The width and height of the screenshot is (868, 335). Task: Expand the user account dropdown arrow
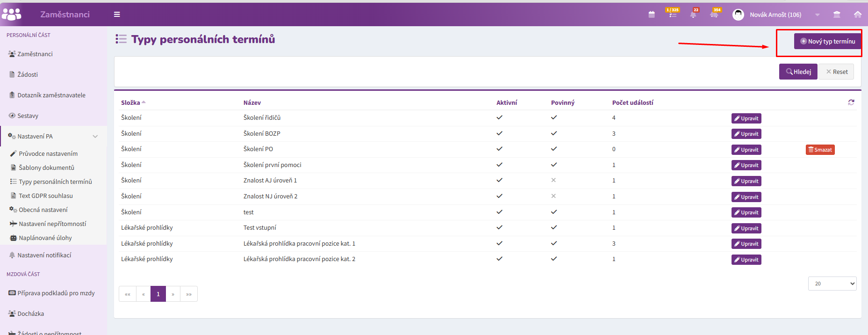tap(817, 15)
